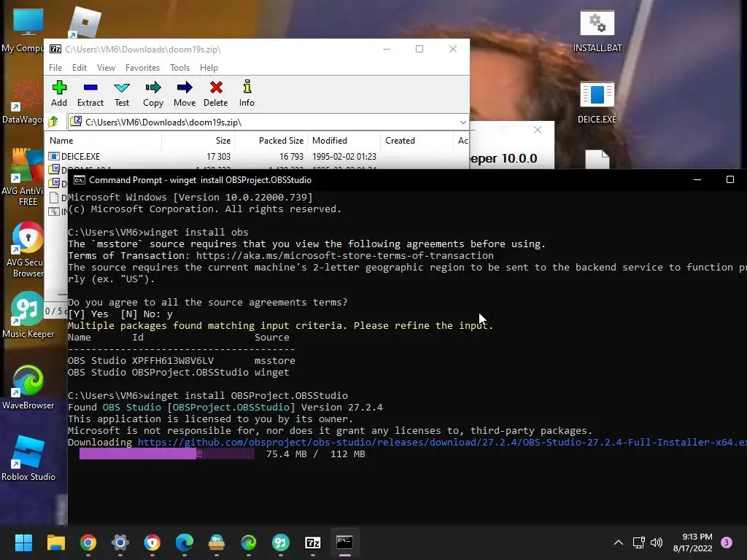Image resolution: width=747 pixels, height=560 pixels.
Task: Open Settings gear from the taskbar
Action: [120, 542]
